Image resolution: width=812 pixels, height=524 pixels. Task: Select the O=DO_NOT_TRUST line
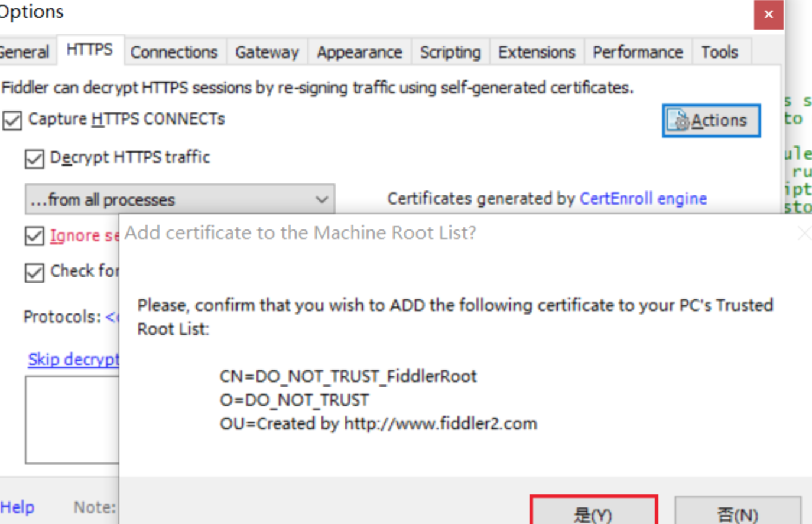pyautogui.click(x=294, y=400)
